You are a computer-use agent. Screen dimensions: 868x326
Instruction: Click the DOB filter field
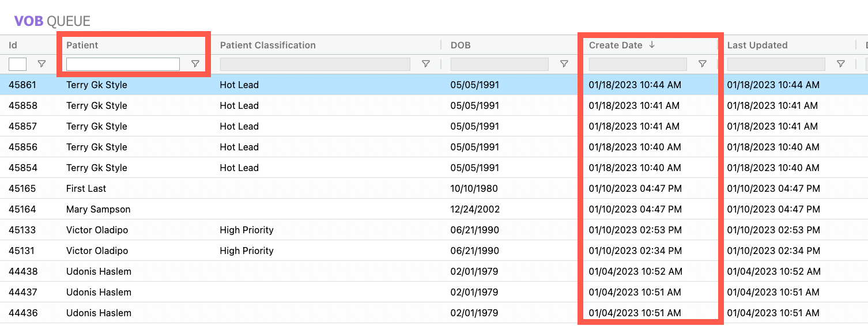coord(499,64)
